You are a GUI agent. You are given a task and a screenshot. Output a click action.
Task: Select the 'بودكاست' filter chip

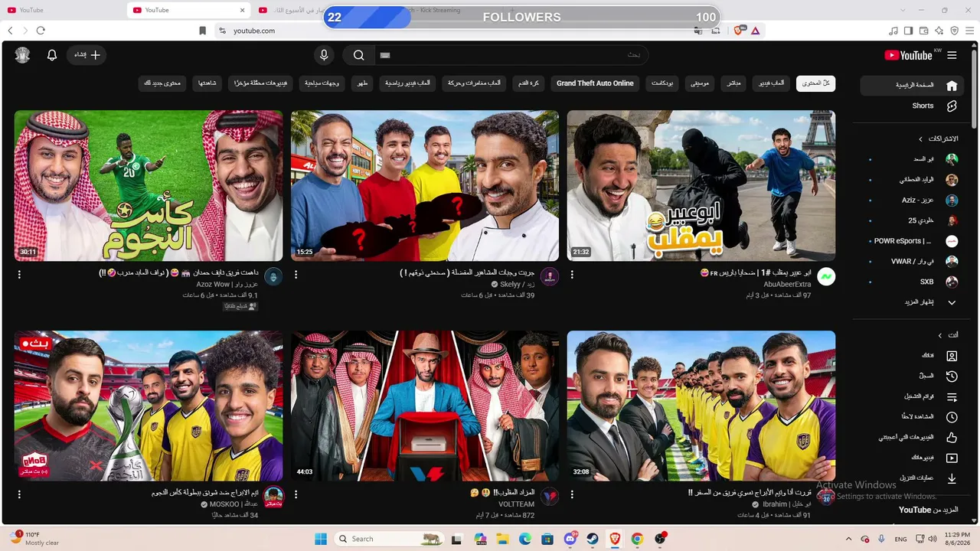(661, 83)
